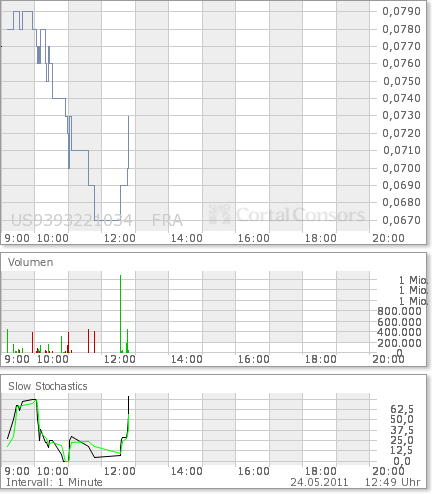Image resolution: width=432 pixels, height=494 pixels.
Task: Click the 12,5 stochastics axis label
Action: 402,451
